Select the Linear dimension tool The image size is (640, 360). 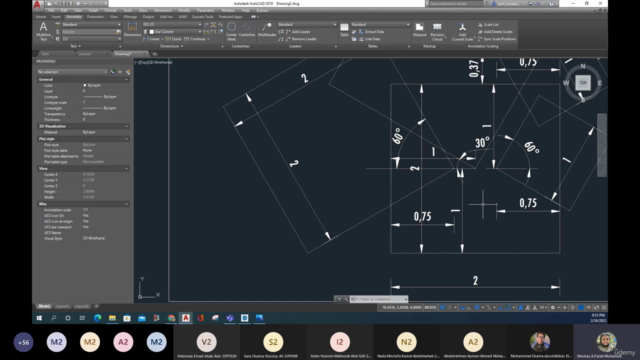[x=152, y=39]
